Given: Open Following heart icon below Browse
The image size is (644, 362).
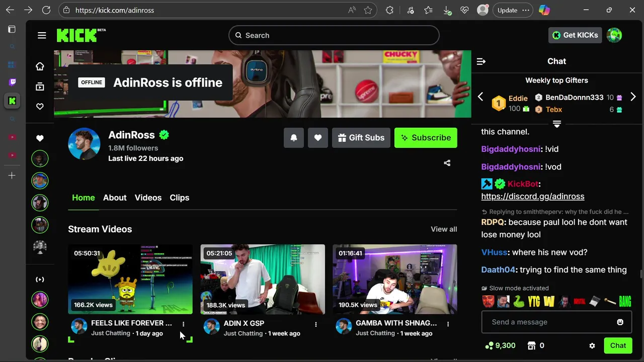Looking at the screenshot, I should [40, 107].
